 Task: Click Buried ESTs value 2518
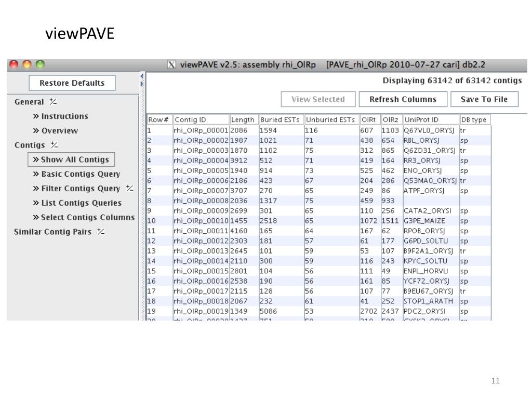[x=269, y=221]
